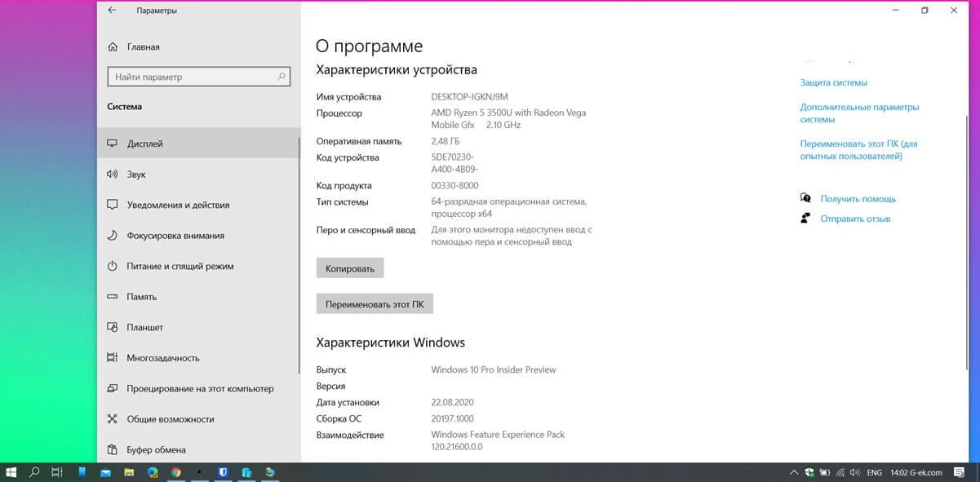The height and width of the screenshot is (482, 980).
Task: Click Переименовать этот ПК (для опытных пользователей)
Action: click(x=858, y=150)
